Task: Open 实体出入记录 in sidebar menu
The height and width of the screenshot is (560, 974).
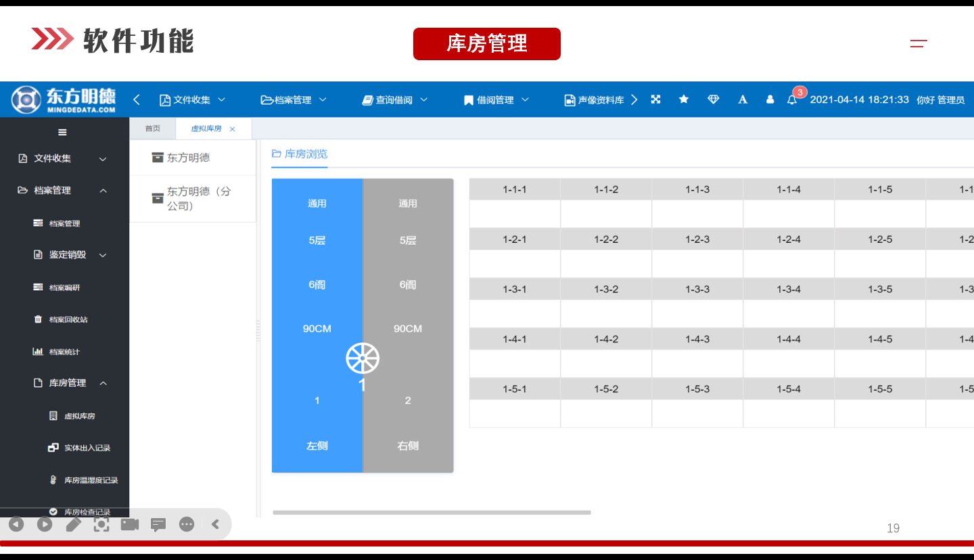Action: [87, 448]
